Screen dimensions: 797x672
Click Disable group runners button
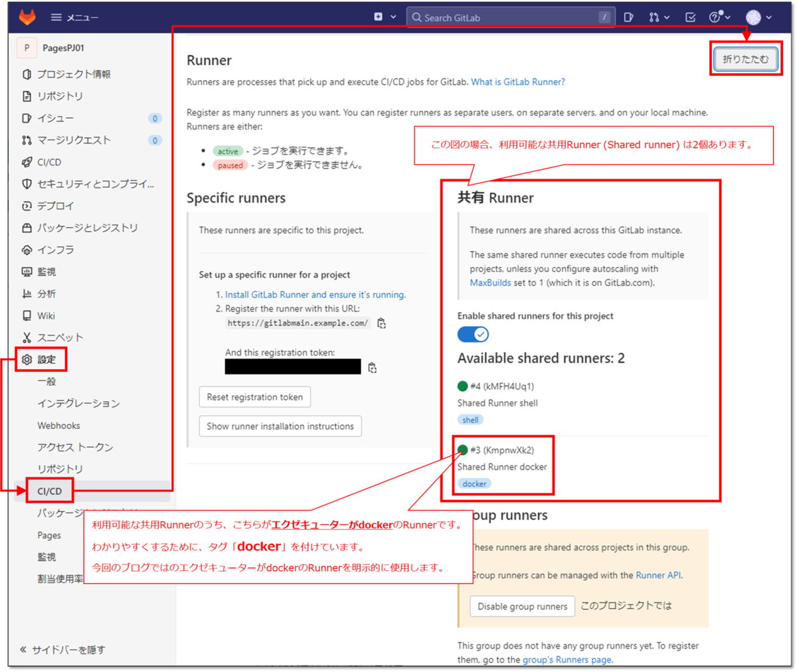point(522,606)
